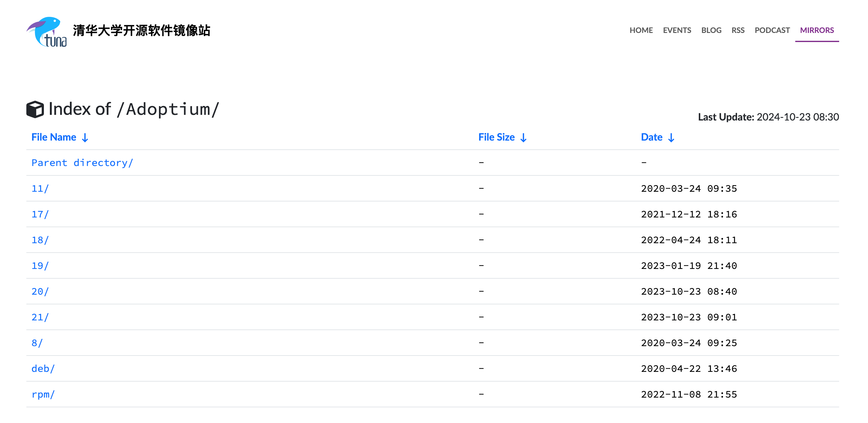The width and height of the screenshot is (868, 423).
Task: Sort listing by Date header
Action: tap(651, 137)
